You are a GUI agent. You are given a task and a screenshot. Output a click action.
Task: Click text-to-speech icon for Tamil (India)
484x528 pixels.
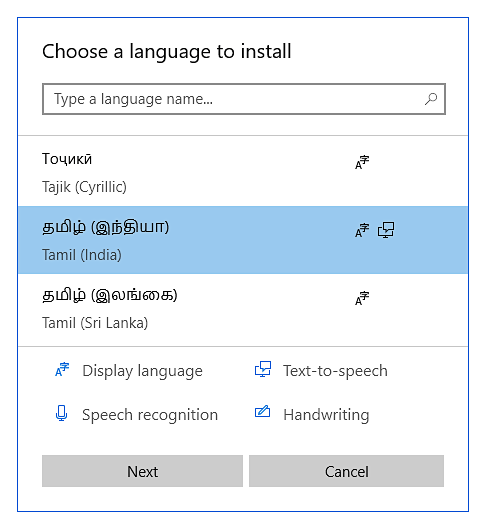386,230
